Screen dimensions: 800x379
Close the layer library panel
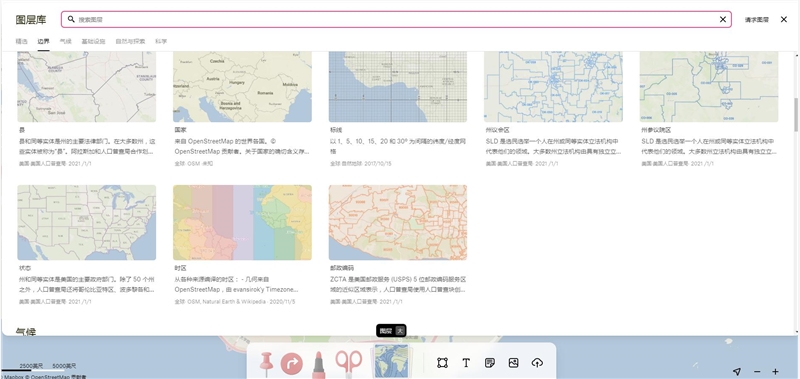point(784,19)
